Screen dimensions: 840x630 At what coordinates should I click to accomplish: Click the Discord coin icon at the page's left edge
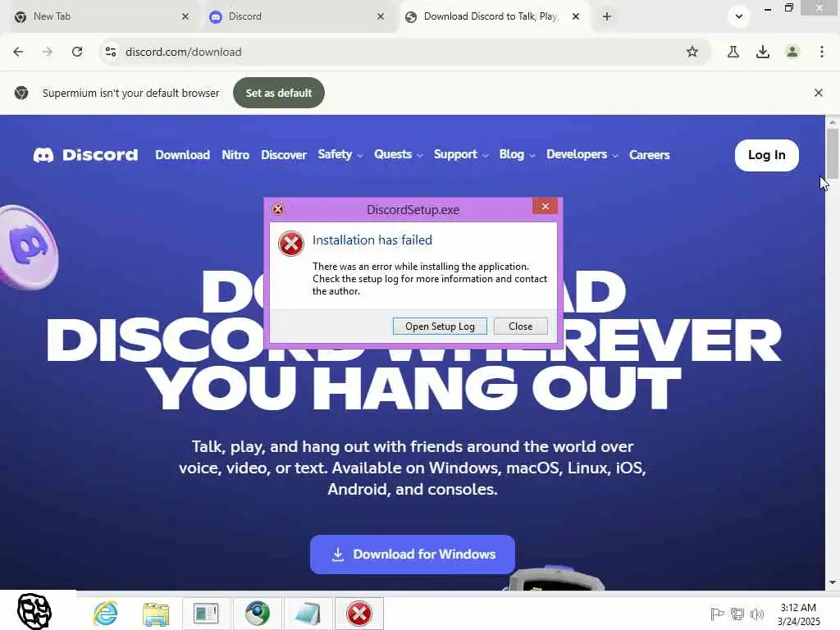[x=28, y=247]
